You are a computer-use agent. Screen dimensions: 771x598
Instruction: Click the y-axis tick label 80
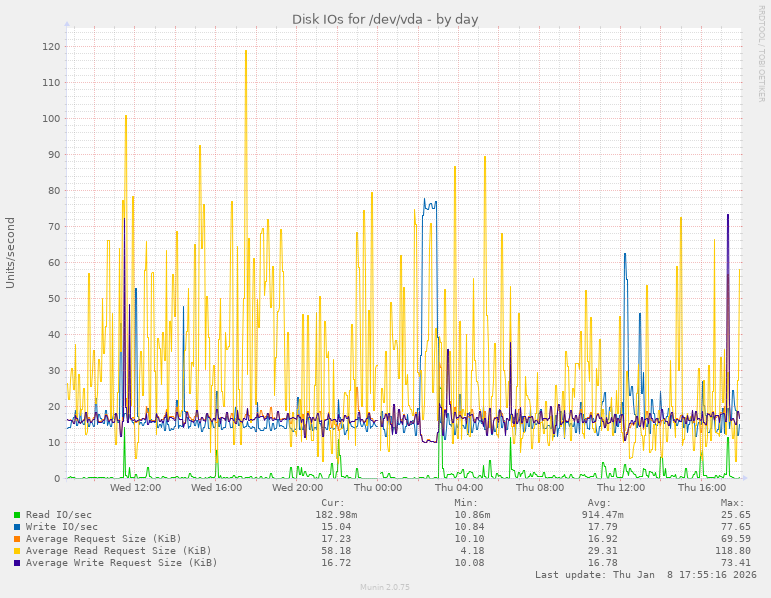coord(54,190)
